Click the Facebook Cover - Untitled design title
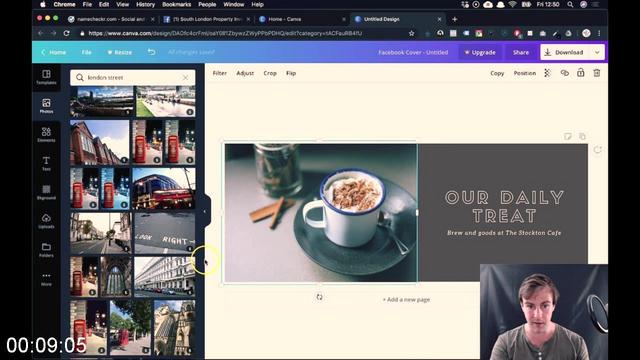Screen dimensions: 640x360 413,52
